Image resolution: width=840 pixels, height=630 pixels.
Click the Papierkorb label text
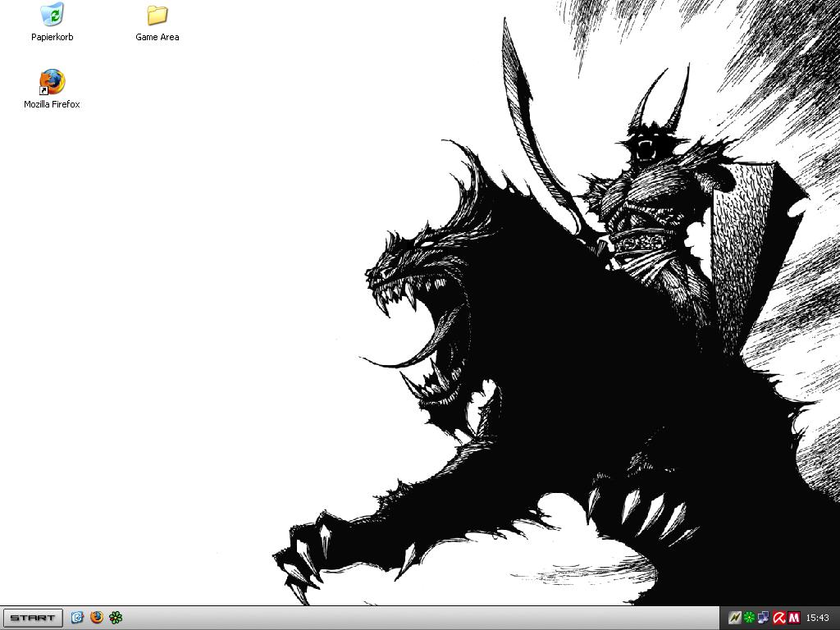pyautogui.click(x=52, y=37)
